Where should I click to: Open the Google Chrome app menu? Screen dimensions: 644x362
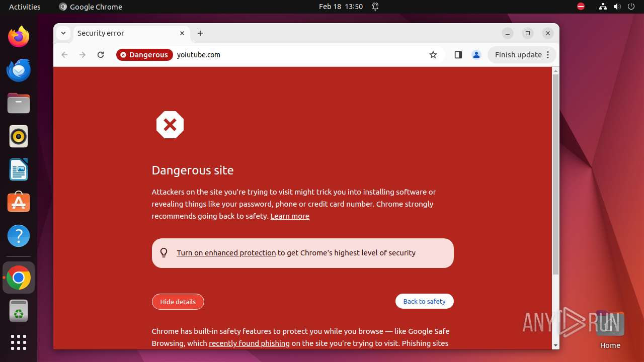(91, 7)
